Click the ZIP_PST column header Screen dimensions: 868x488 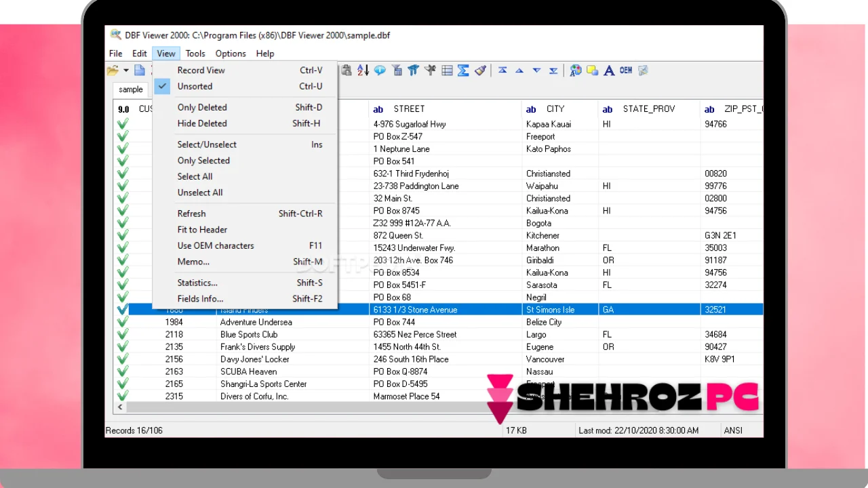point(732,108)
